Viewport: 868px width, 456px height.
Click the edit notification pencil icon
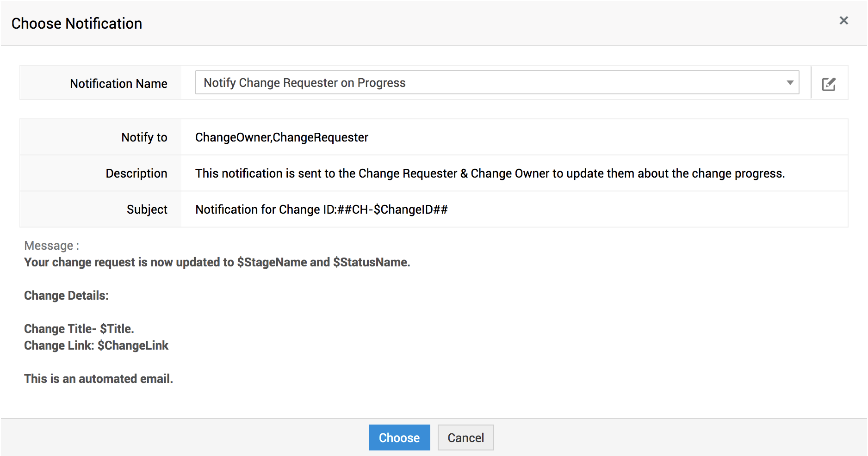(x=828, y=84)
